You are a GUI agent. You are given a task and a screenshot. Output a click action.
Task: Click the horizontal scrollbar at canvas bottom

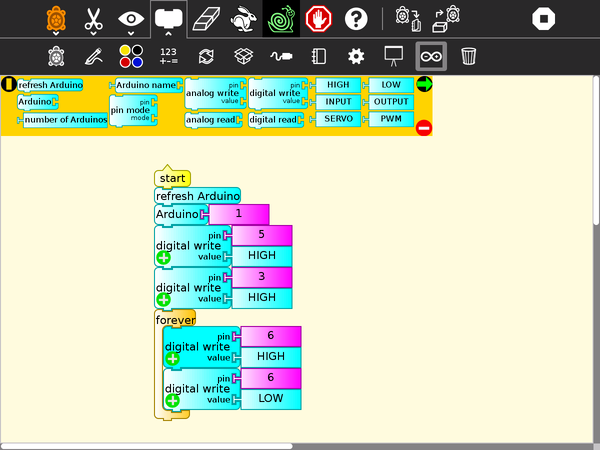[x=150, y=445]
